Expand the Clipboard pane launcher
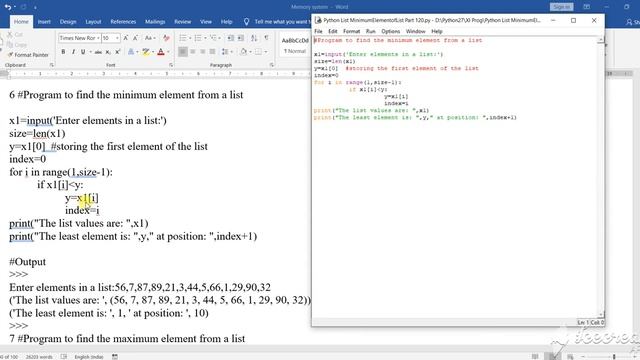This screenshot has height=360, width=640. (x=51, y=65)
